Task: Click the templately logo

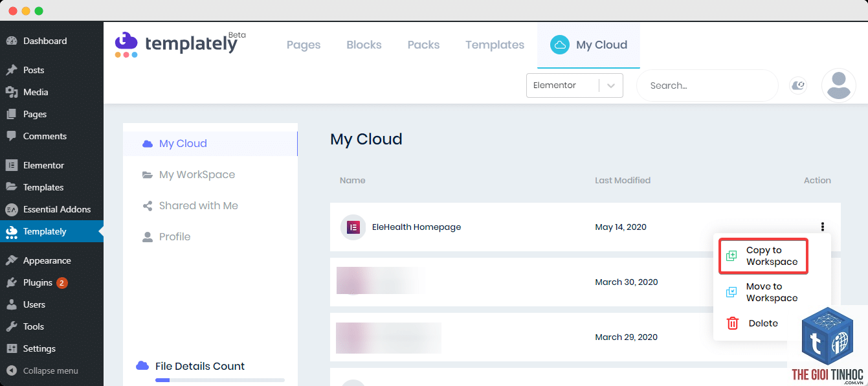Action: (180, 44)
